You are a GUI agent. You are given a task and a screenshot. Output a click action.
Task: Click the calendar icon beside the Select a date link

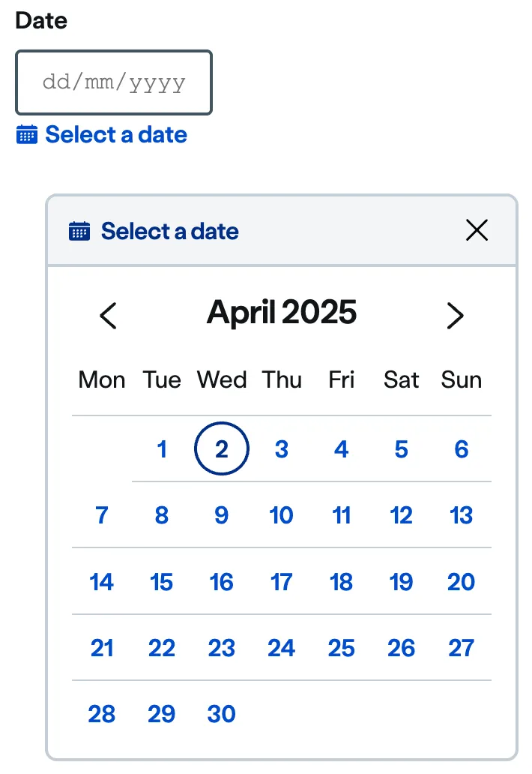pos(27,135)
